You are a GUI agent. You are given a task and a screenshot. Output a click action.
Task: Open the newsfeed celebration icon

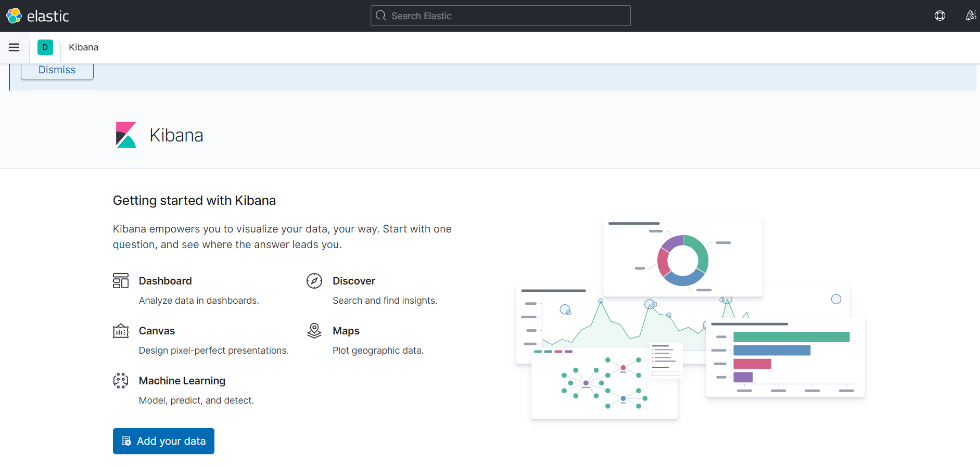pyautogui.click(x=970, y=16)
